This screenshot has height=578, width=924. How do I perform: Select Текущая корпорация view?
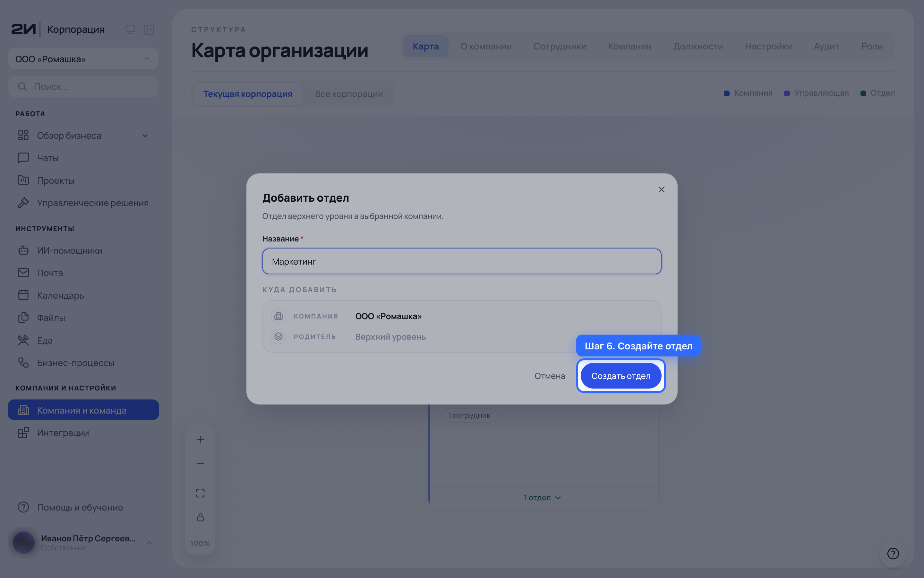pyautogui.click(x=248, y=94)
